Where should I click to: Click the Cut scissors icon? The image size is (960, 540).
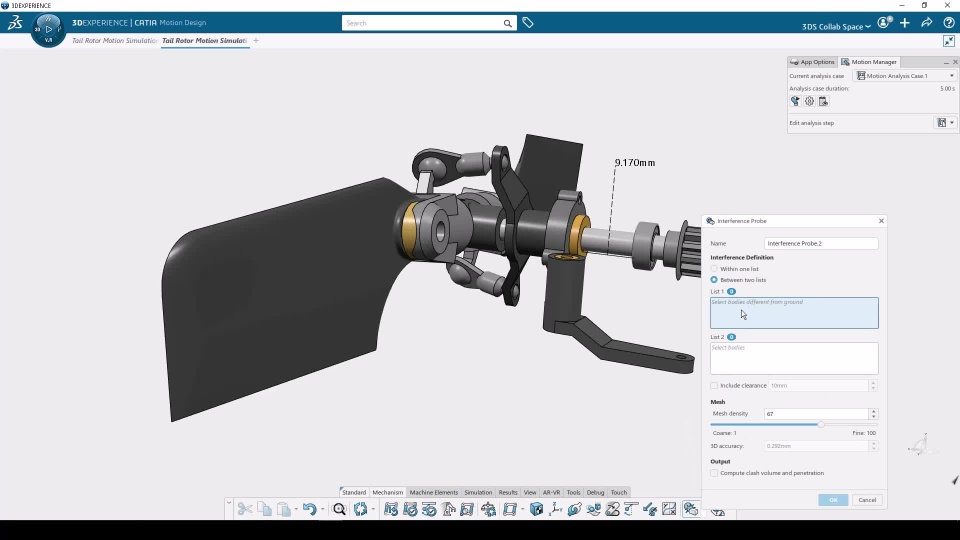coord(245,509)
